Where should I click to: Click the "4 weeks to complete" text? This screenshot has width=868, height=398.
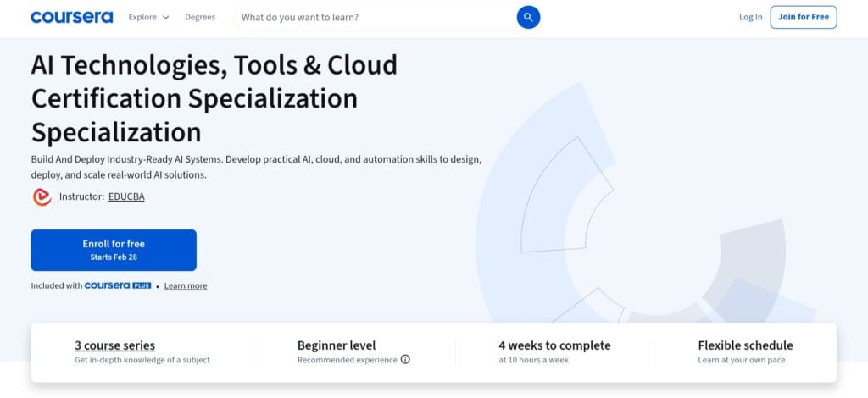[x=554, y=345]
